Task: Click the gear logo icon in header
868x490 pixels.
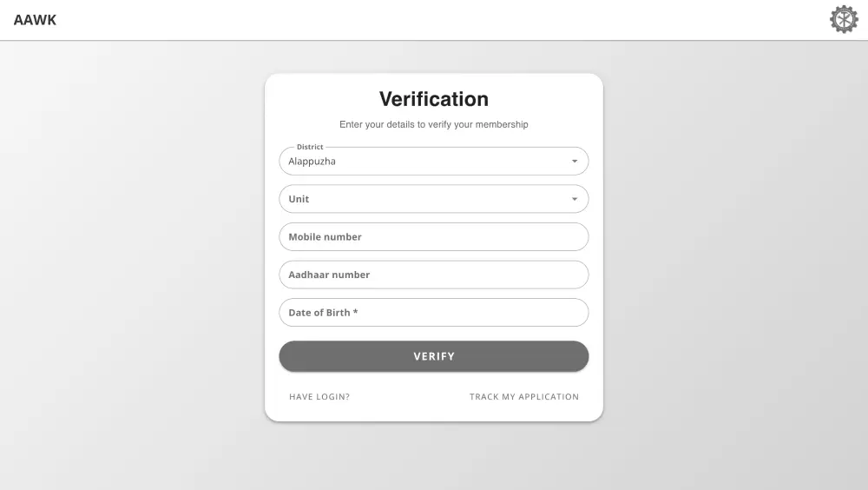Action: point(844,19)
